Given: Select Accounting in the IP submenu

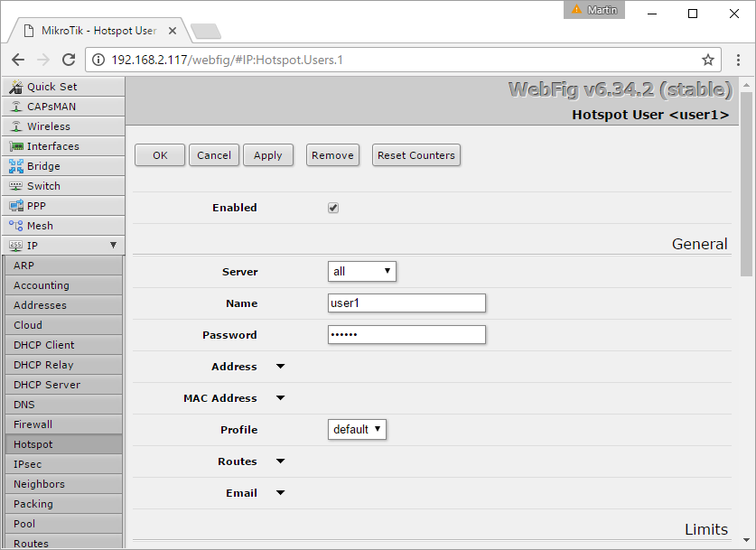Looking at the screenshot, I should 63,285.
